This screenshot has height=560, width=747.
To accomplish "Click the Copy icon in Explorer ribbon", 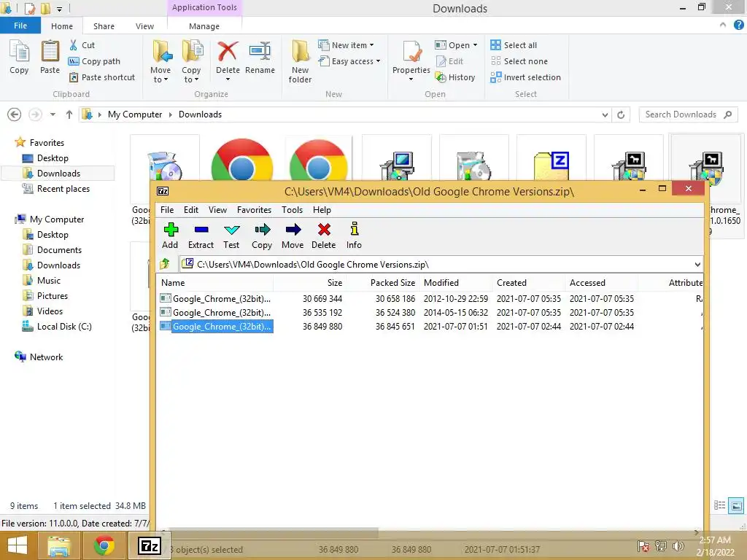I will (x=19, y=57).
